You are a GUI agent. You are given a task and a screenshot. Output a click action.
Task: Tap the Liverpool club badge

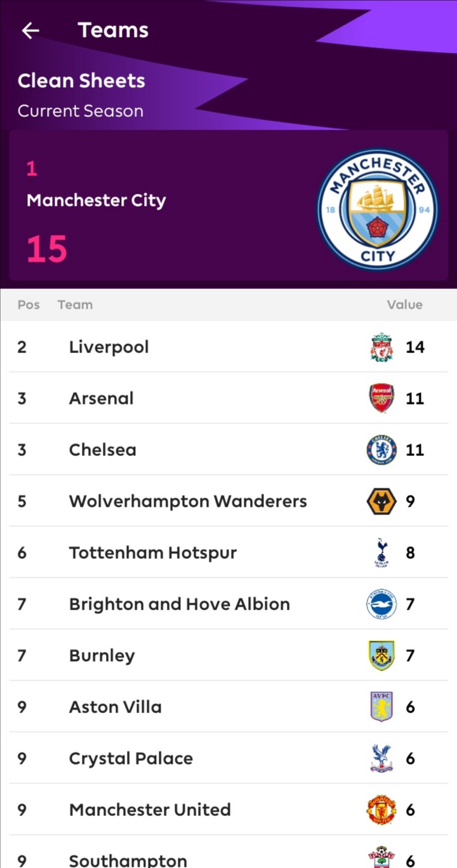(381, 347)
